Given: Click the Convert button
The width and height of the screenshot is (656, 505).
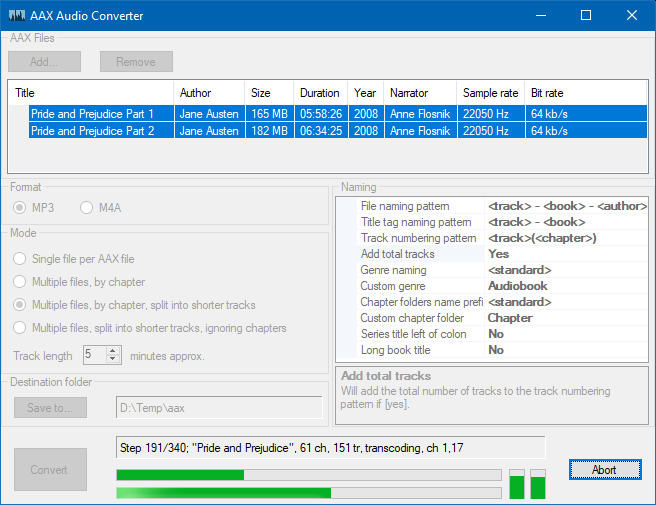Looking at the screenshot, I should coord(49,470).
